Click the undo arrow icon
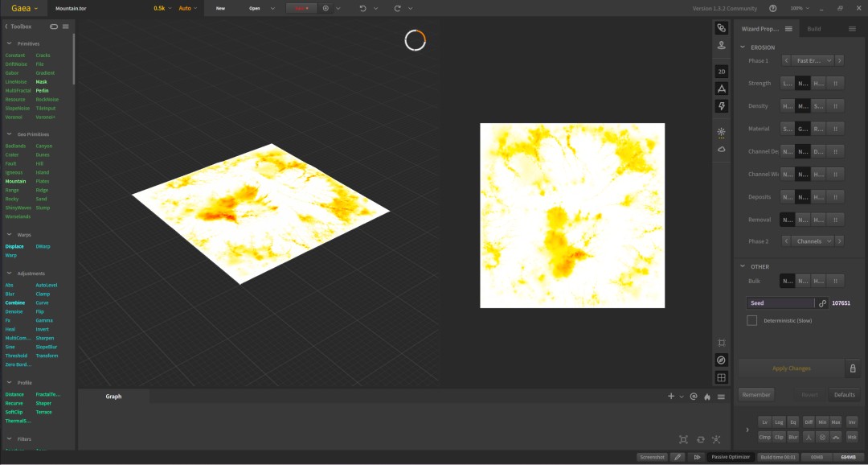The width and height of the screenshot is (868, 465). (362, 8)
